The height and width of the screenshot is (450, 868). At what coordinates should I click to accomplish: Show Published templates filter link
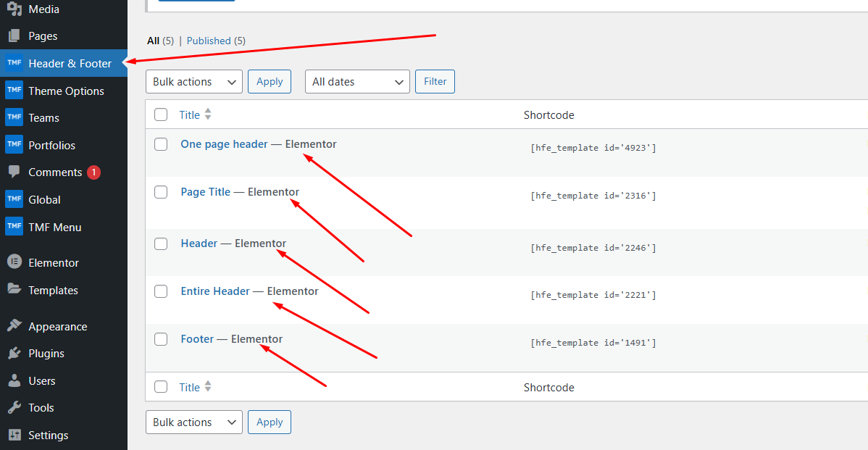point(209,41)
